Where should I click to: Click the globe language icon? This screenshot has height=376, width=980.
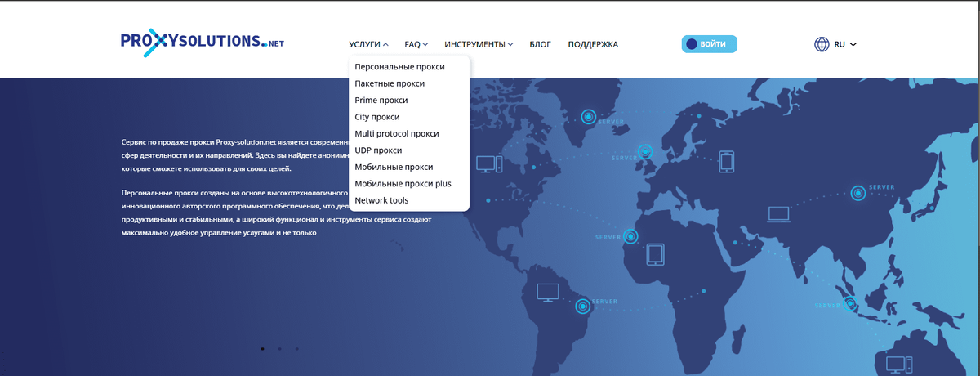point(822,44)
